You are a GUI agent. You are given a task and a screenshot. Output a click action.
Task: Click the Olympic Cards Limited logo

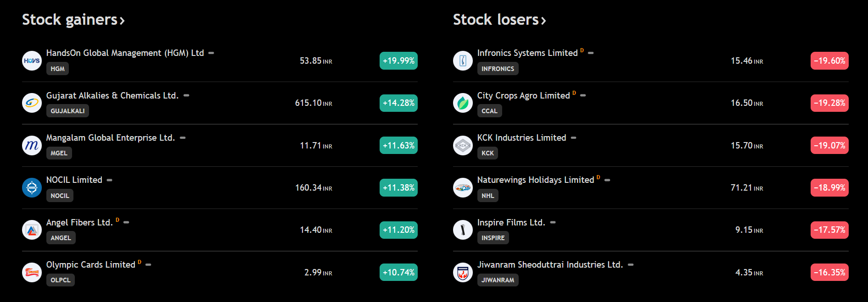32,272
